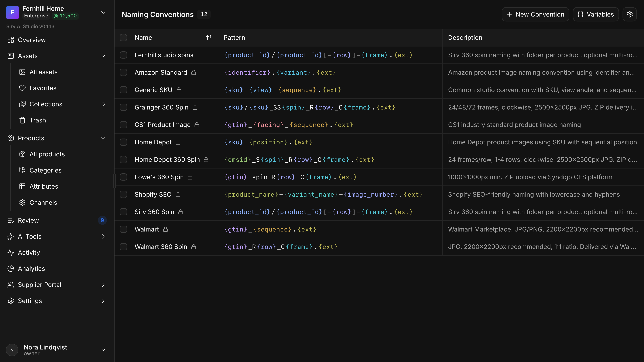Expand the AI Tools submenu arrow
This screenshot has height=362, width=644.
(x=103, y=237)
